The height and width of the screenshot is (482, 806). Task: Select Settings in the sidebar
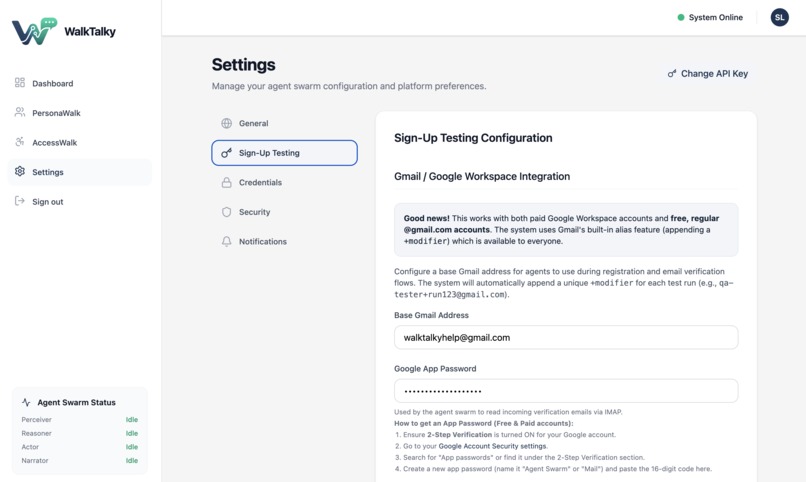click(80, 172)
